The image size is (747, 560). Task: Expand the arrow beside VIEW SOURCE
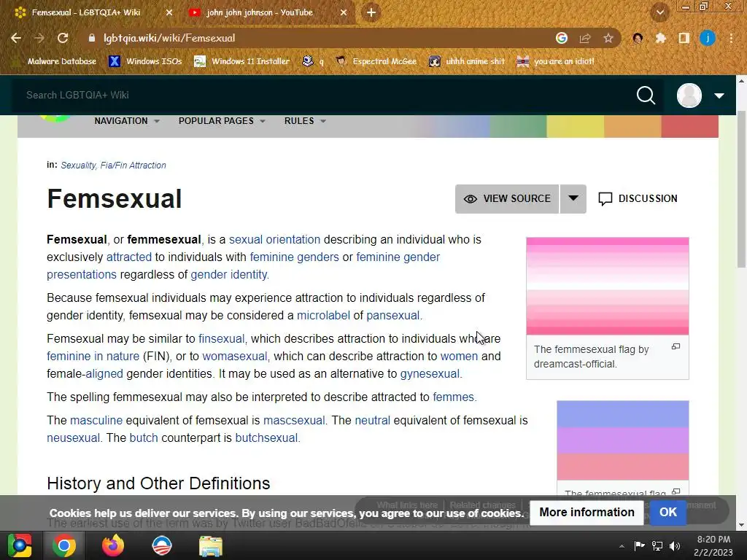pos(573,199)
